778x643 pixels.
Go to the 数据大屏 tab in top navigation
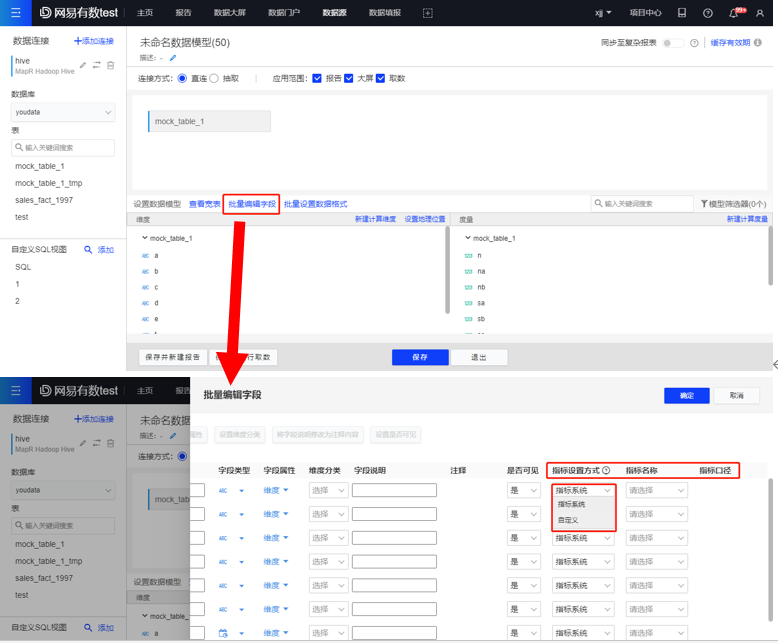pyautogui.click(x=231, y=13)
